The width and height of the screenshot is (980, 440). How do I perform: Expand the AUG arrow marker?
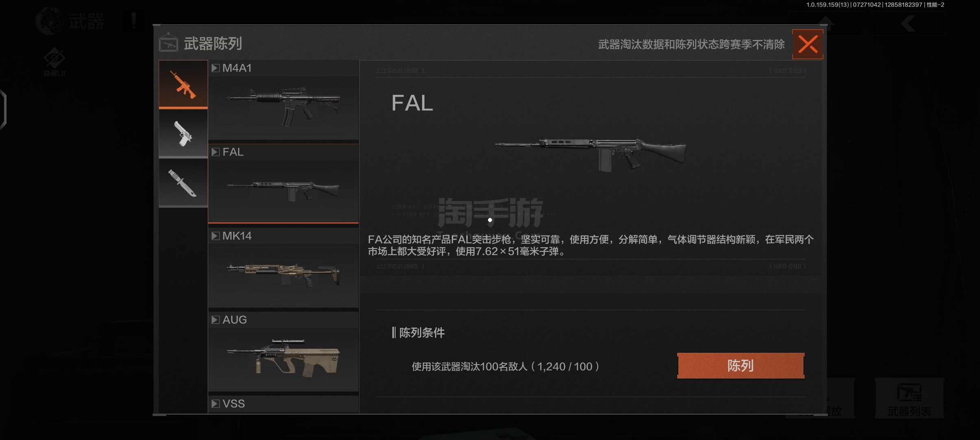pyautogui.click(x=215, y=320)
